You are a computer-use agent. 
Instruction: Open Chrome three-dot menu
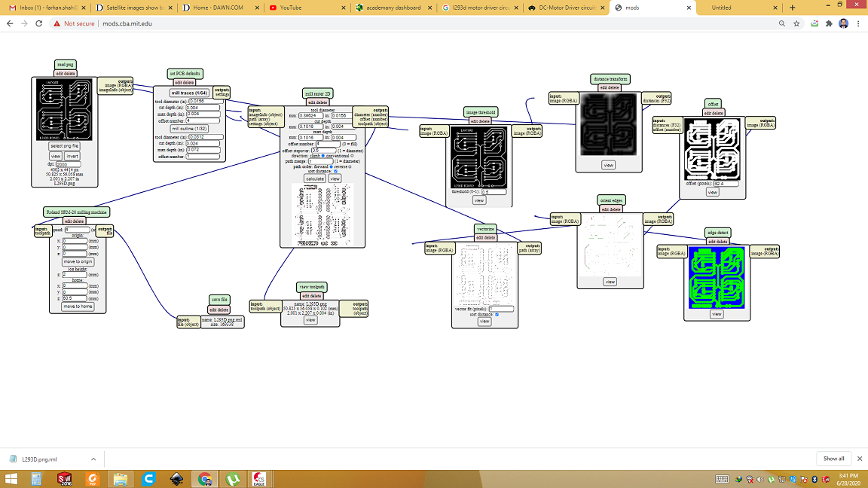(858, 24)
